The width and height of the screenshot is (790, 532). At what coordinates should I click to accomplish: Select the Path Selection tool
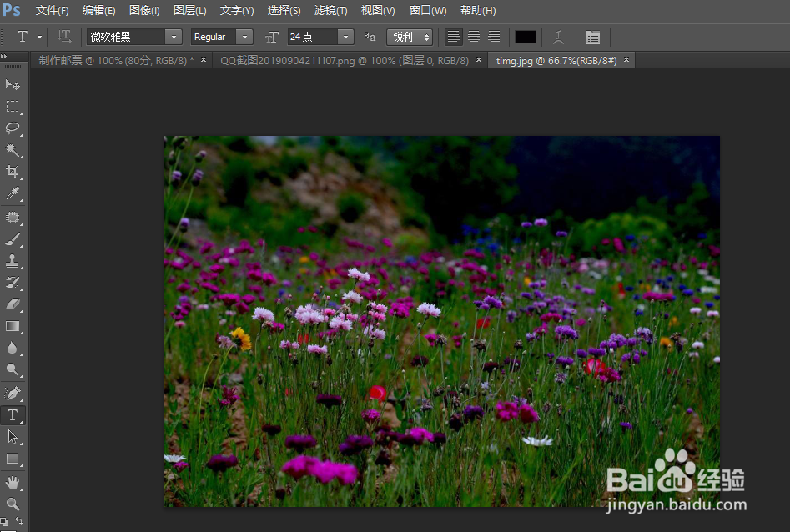click(x=13, y=437)
